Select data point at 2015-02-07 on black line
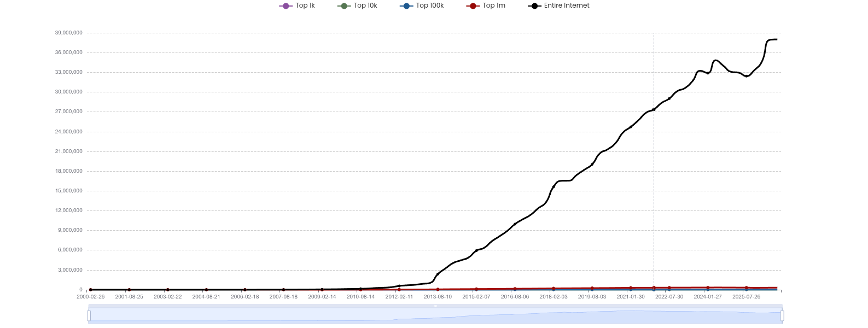This screenshot has width=868, height=328. 476,250
